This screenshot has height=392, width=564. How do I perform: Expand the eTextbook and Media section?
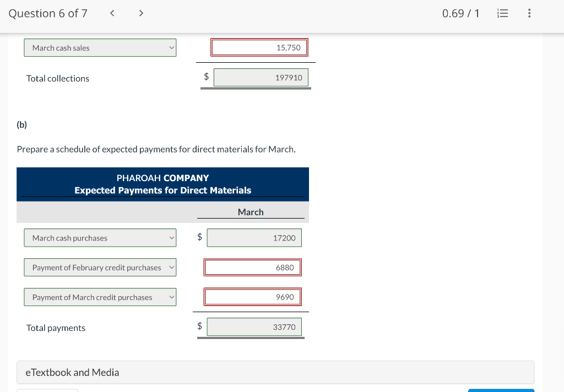tap(275, 372)
